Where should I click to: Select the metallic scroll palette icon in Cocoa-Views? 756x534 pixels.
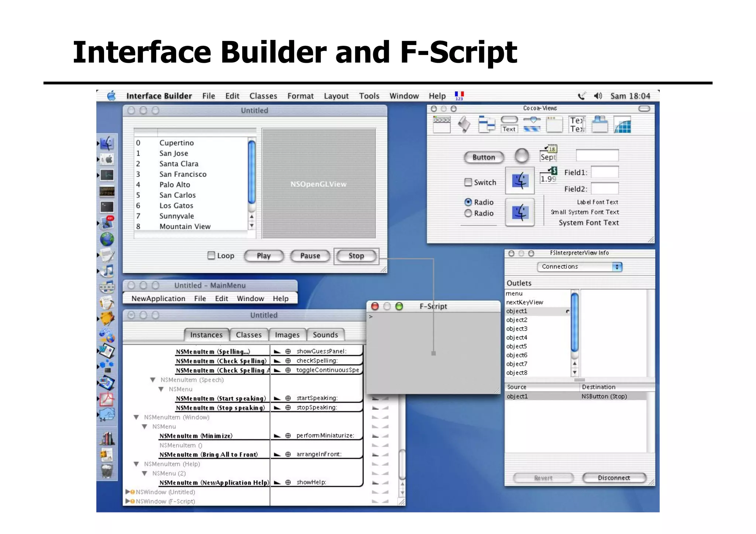pyautogui.click(x=464, y=124)
